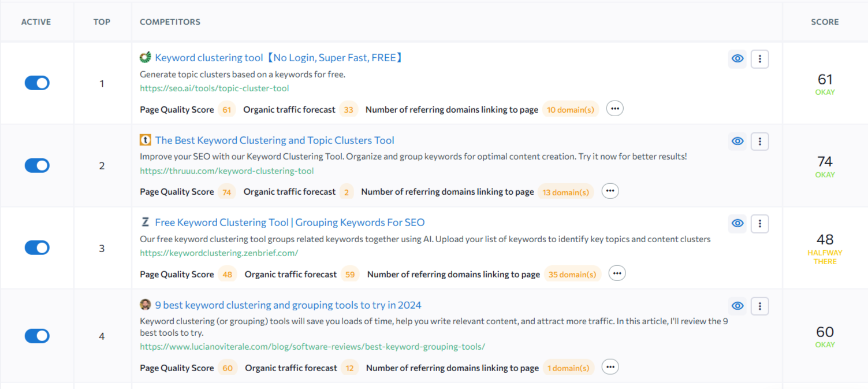Click the thruuu favicon beside The Best Keyword Clustering
The height and width of the screenshot is (389, 868).
coord(146,140)
